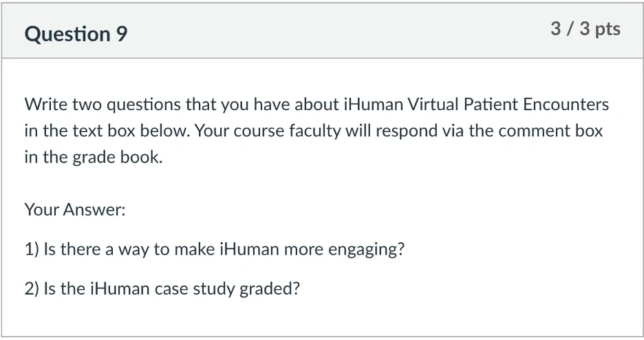This screenshot has height=340, width=644.
Task: Click the third prompt line about grade book
Action: (x=94, y=157)
